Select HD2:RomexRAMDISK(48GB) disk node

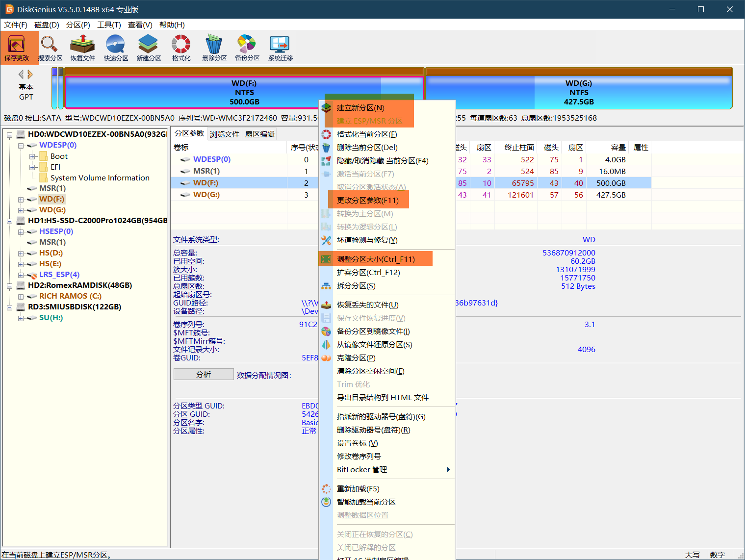coord(80,285)
